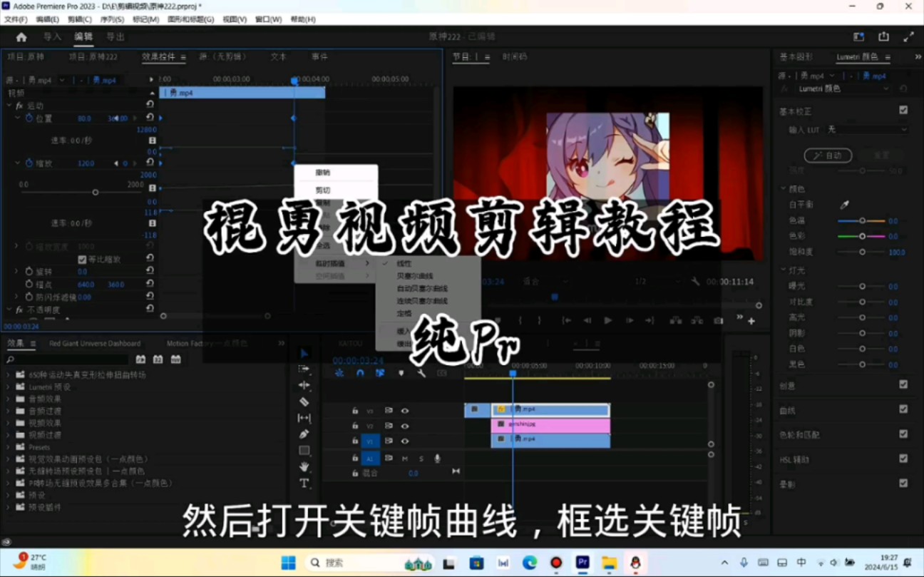Toggle Vignette section checkbox

903,483
